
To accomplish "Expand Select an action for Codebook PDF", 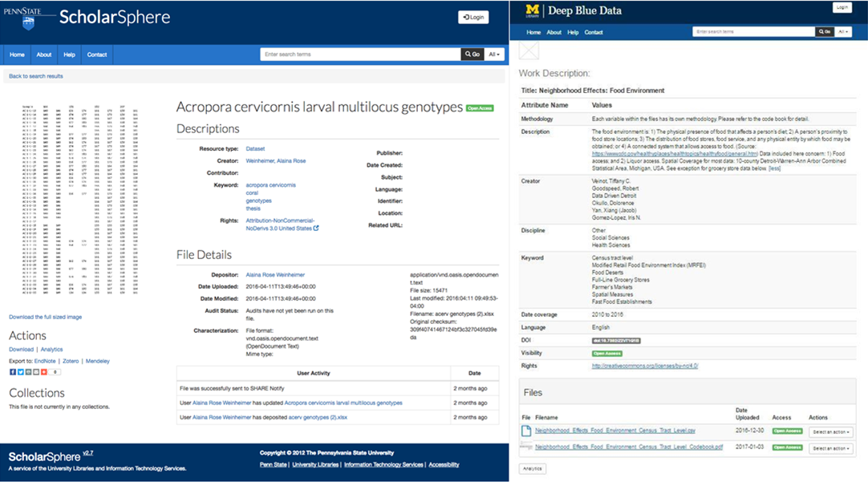I will [x=830, y=448].
